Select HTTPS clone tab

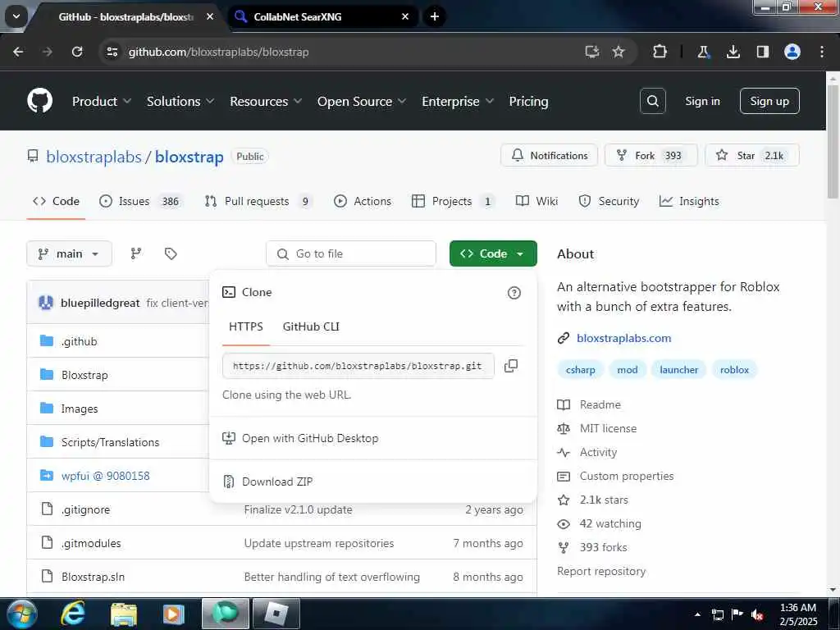pos(246,326)
